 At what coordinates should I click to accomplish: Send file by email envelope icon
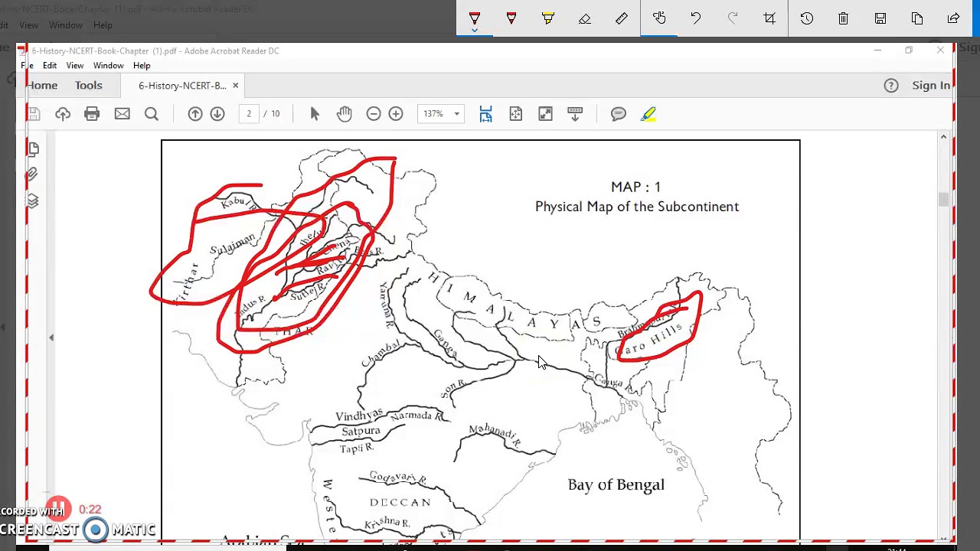point(122,114)
